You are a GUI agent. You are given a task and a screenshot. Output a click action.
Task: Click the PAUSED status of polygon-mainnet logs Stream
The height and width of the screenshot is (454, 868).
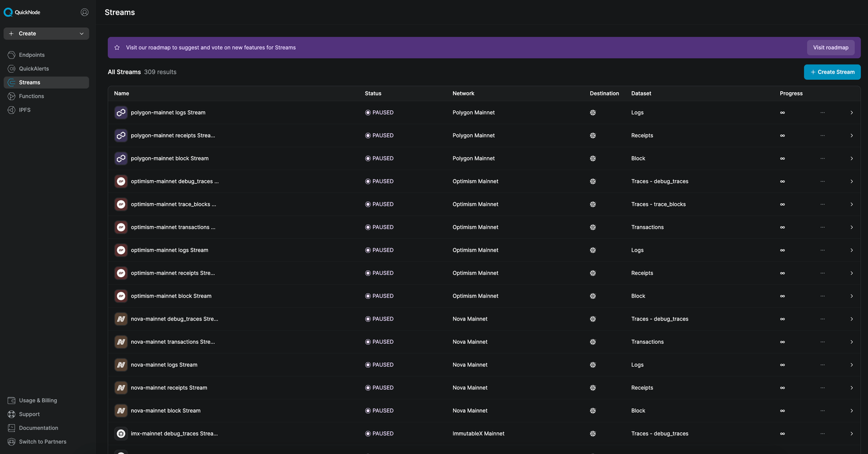(379, 113)
